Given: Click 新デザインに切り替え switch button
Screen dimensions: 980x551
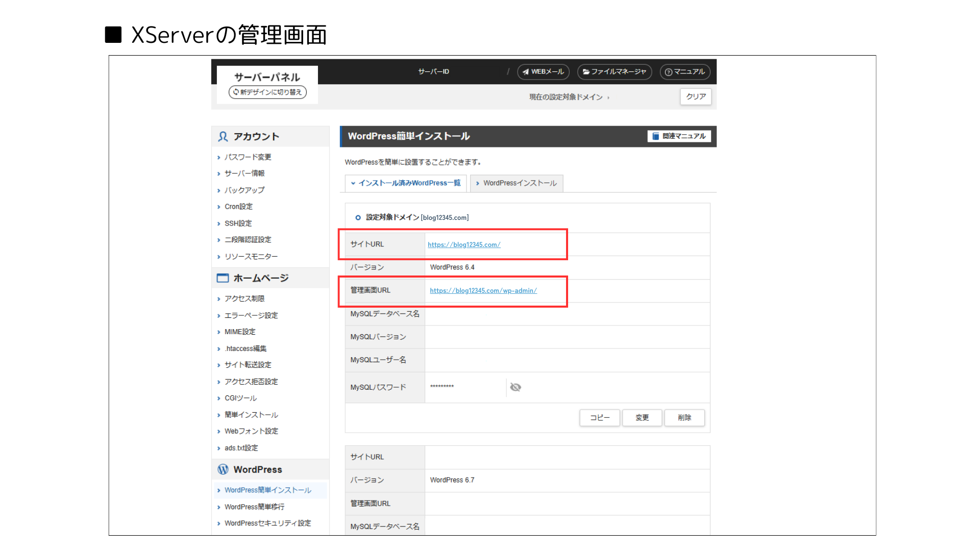Looking at the screenshot, I should [x=267, y=92].
